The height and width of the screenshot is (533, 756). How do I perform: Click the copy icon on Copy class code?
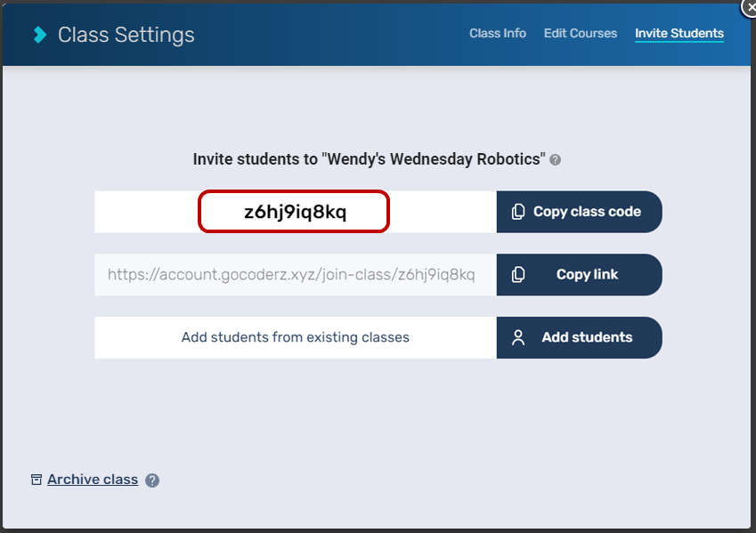[x=518, y=212]
